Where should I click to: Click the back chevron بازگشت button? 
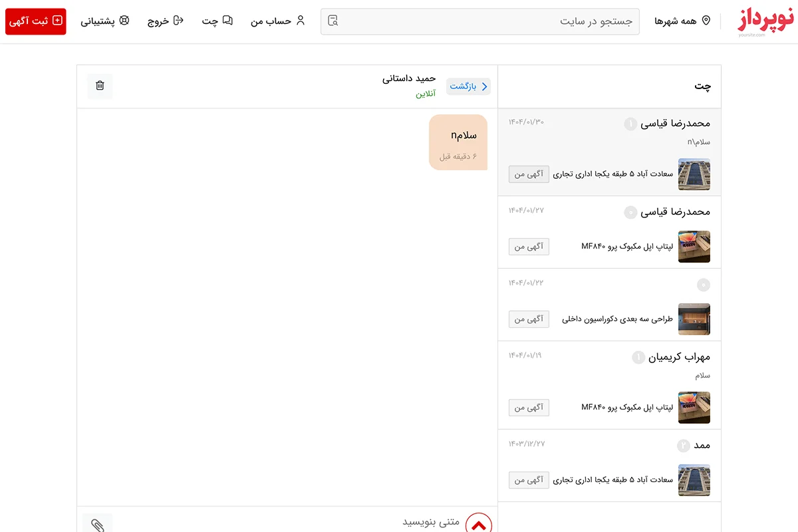pos(469,86)
